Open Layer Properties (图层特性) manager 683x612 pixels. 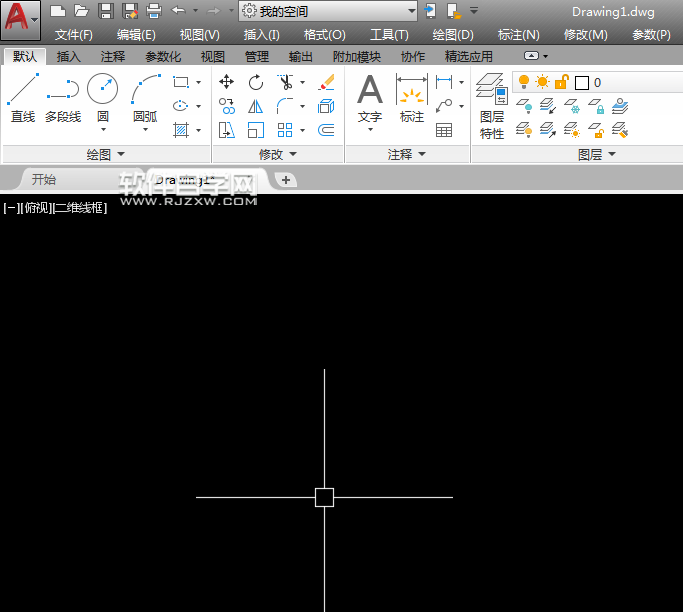(492, 106)
